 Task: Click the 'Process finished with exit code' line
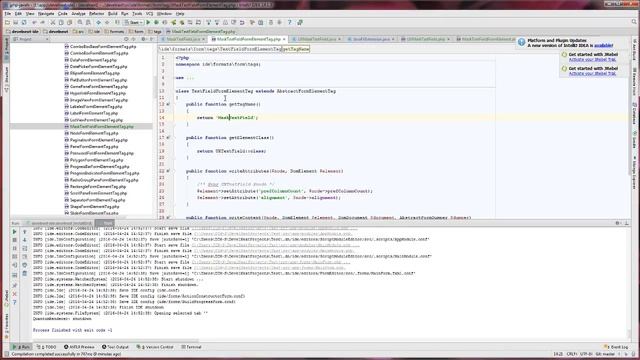pyautogui.click(x=73, y=330)
